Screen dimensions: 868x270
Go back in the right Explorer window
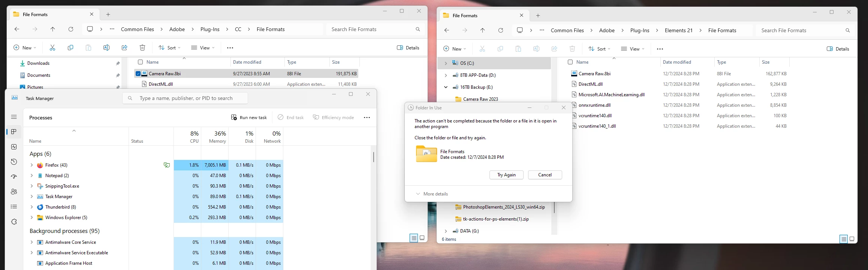pyautogui.click(x=447, y=30)
